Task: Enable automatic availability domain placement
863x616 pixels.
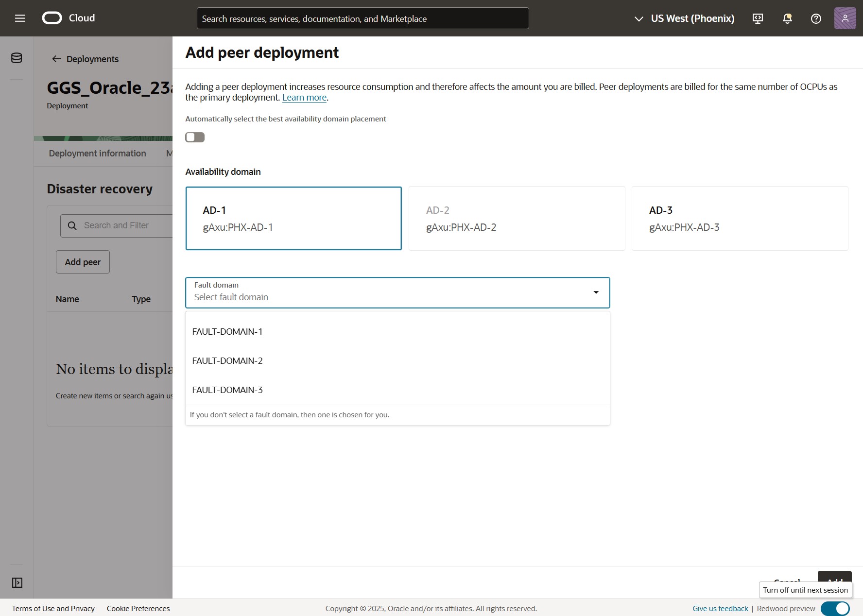Action: (194, 137)
